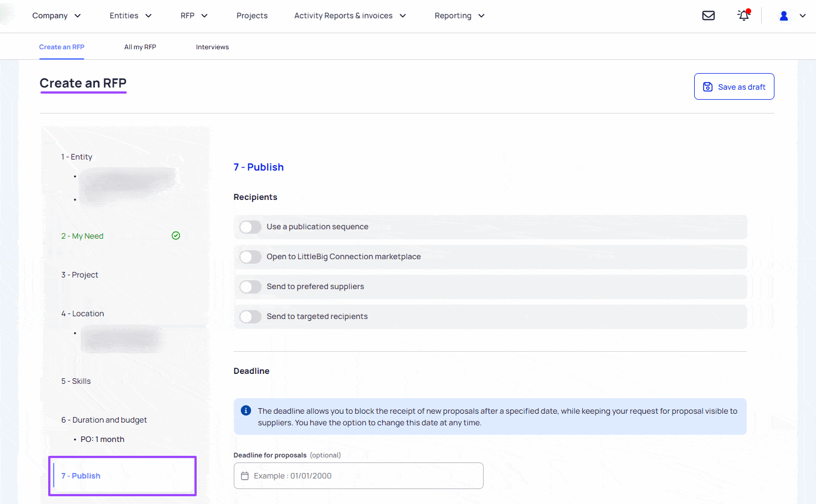This screenshot has width=816, height=504.
Task: Switch on Send to targeted recipients
Action: 250,317
